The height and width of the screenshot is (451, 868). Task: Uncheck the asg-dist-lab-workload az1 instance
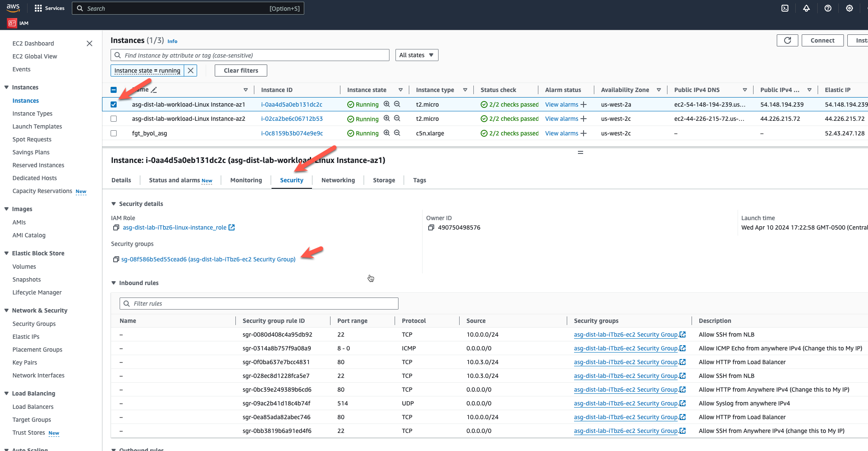coord(114,104)
